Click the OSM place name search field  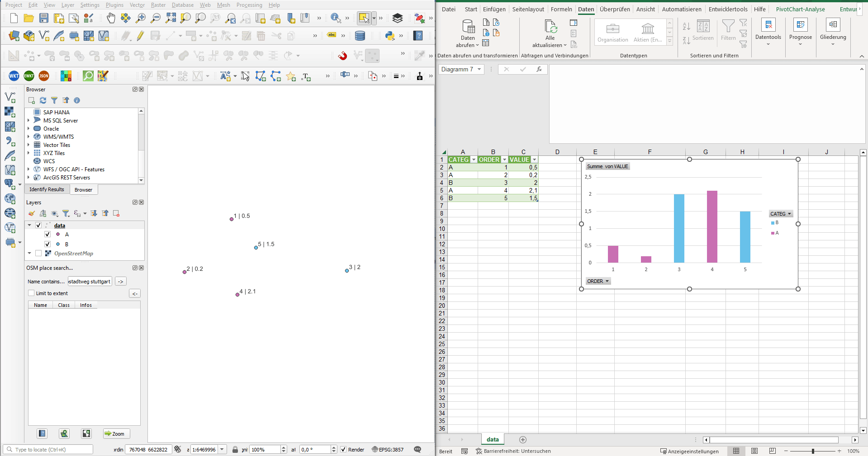click(89, 281)
